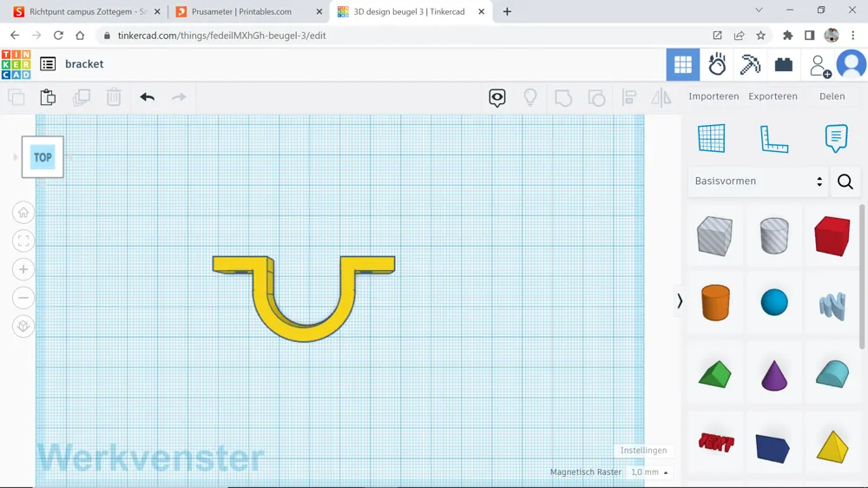Screen dimensions: 868x488
Task: Toggle perspective orthographic view cube icon
Action: (23, 326)
